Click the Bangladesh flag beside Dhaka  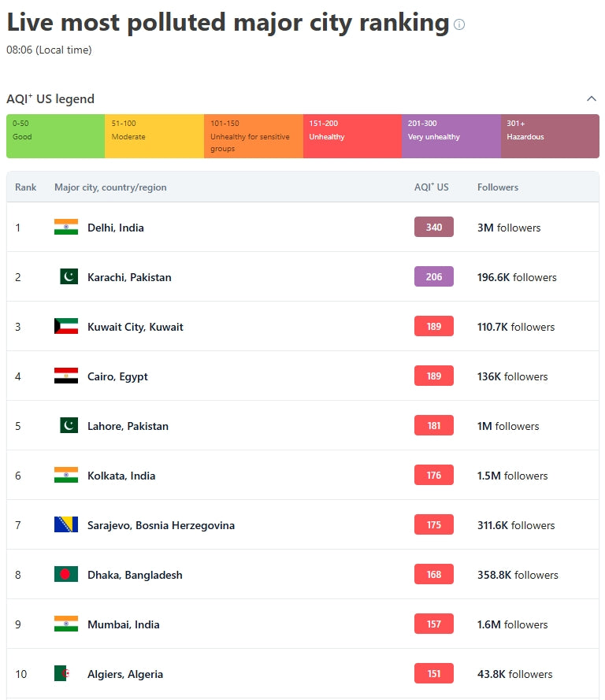(66, 575)
